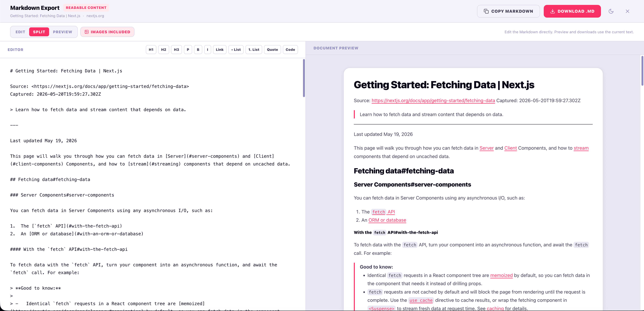Click the 'Document Preview' panel label
Image resolution: width=644 pixels, height=311 pixels.
point(336,48)
